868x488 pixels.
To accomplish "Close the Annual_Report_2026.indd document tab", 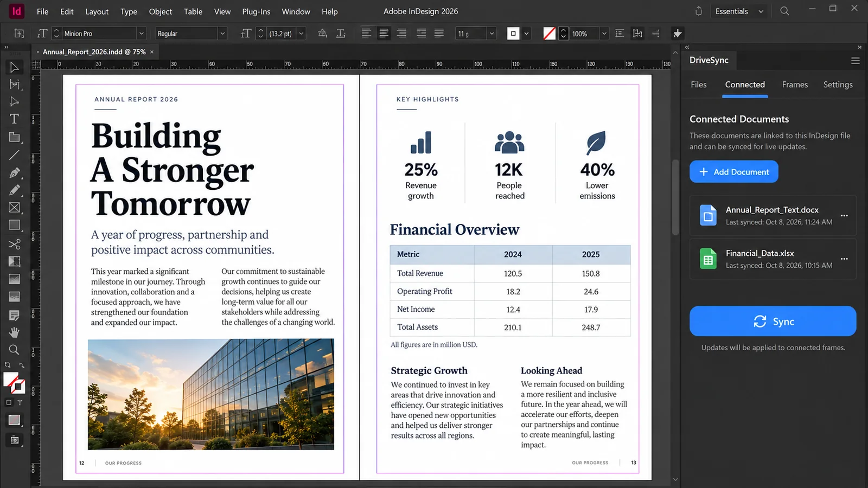I will 152,52.
